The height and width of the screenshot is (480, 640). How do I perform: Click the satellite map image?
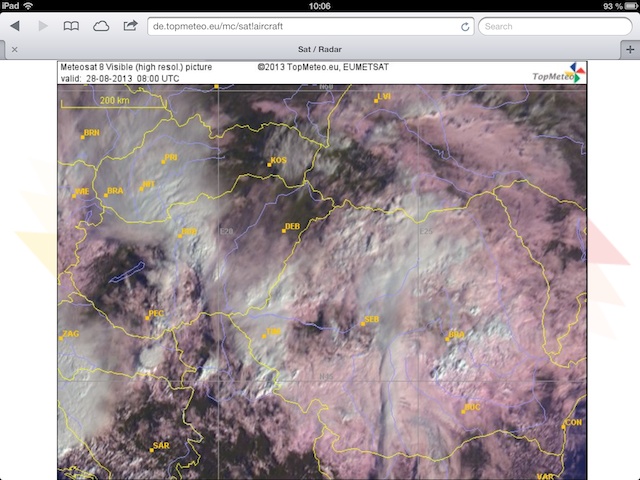pos(322,282)
